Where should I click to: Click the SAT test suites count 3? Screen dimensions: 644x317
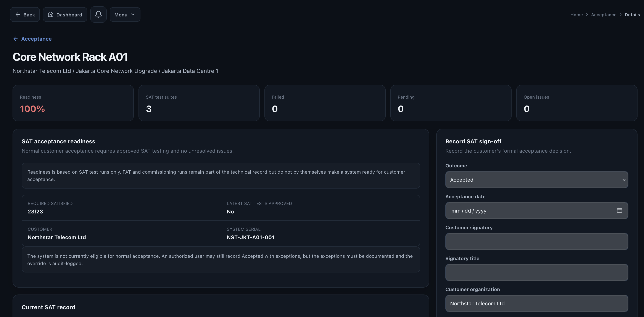point(149,109)
